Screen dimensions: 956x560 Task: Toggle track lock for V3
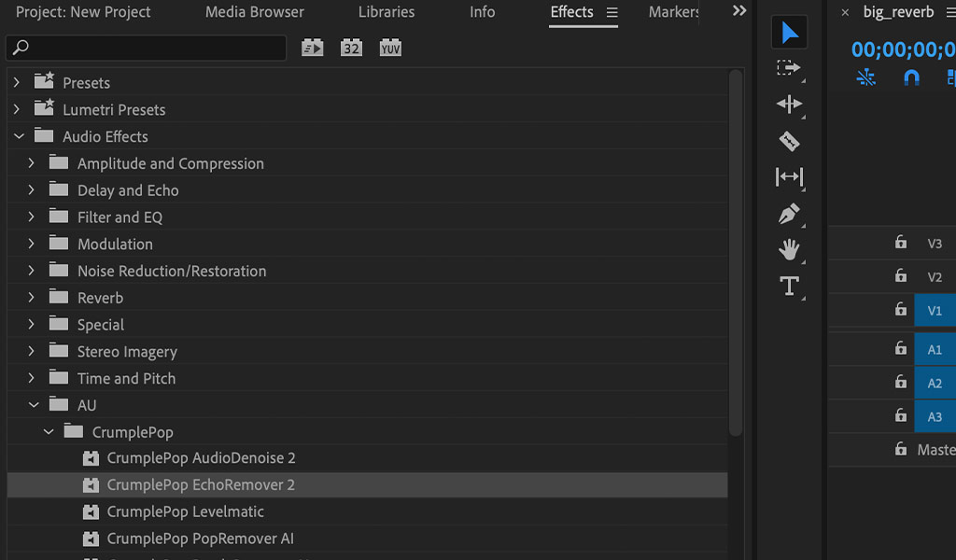click(901, 242)
